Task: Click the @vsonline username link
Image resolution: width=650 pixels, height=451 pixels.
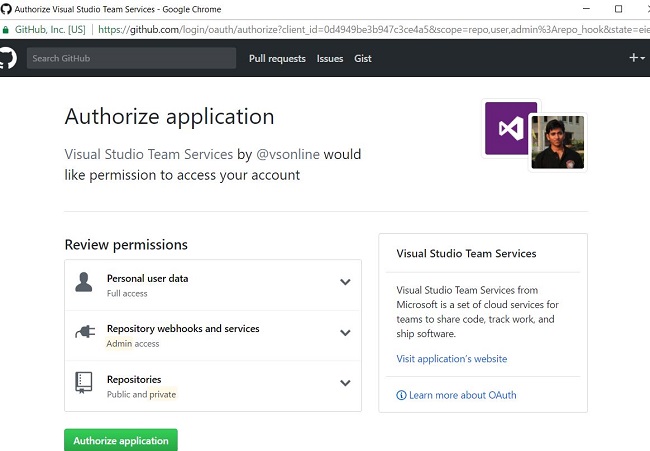Action: [287, 155]
